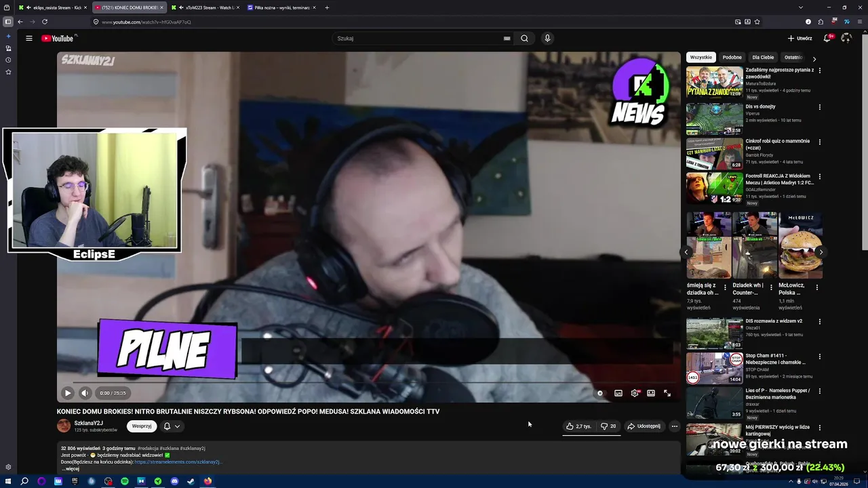Open the on-screen keyboard in search box

[x=507, y=39]
